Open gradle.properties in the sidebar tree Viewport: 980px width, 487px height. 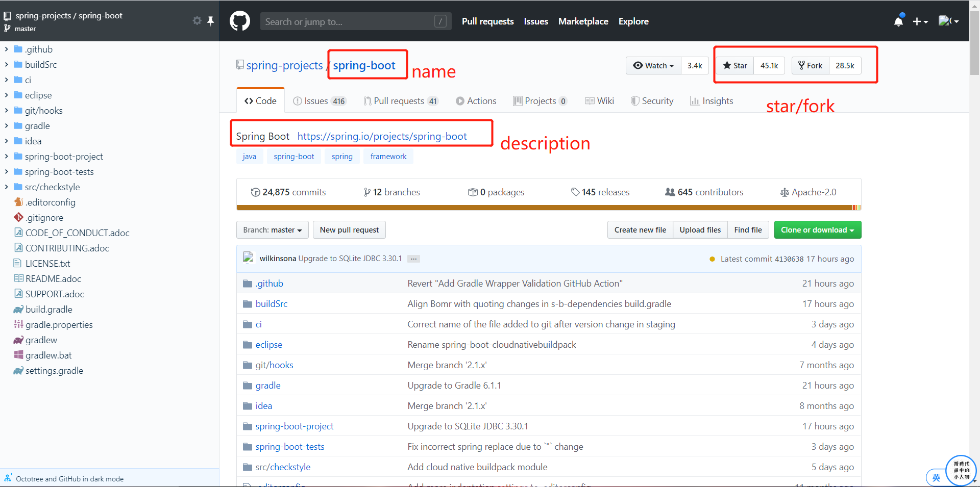pos(59,325)
